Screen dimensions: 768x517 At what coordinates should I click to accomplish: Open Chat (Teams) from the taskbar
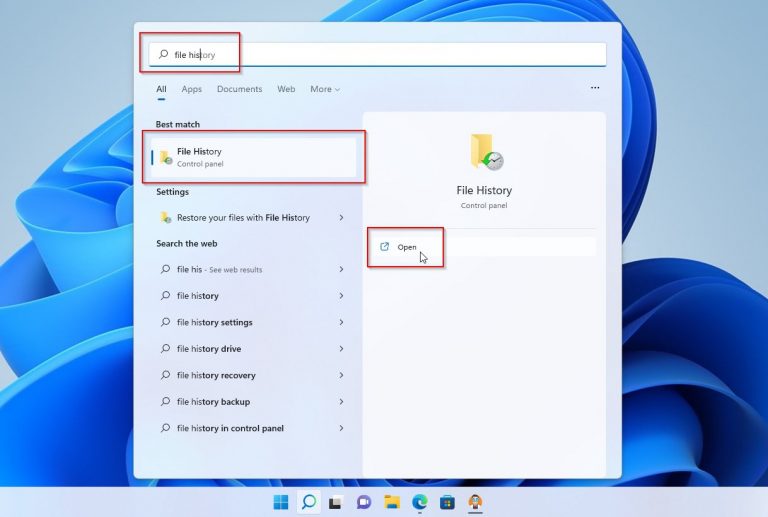363,502
